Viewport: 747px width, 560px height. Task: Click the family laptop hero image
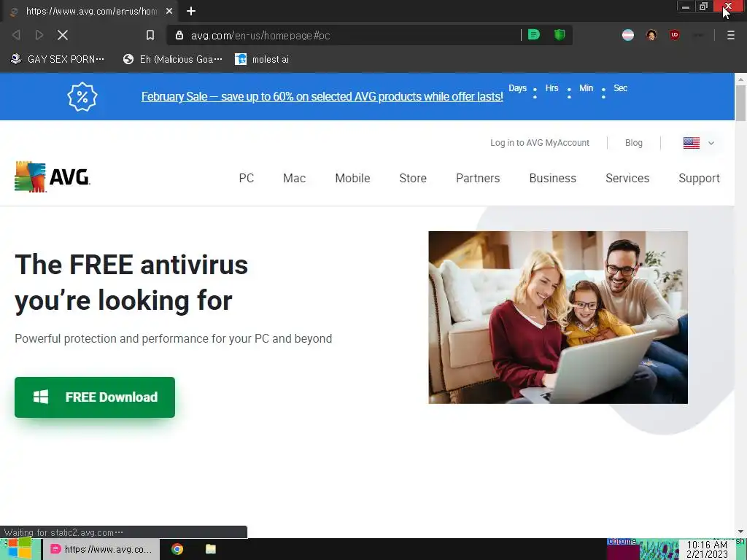click(x=558, y=317)
